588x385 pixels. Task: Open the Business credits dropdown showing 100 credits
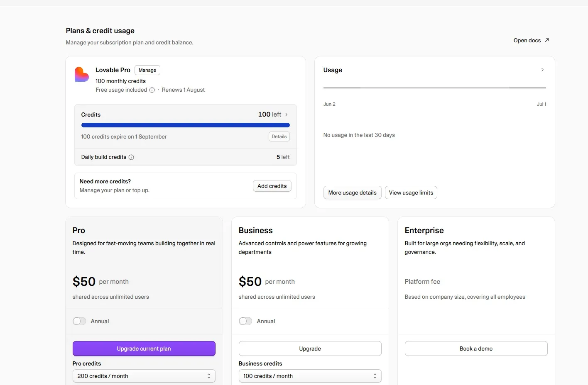coord(310,376)
